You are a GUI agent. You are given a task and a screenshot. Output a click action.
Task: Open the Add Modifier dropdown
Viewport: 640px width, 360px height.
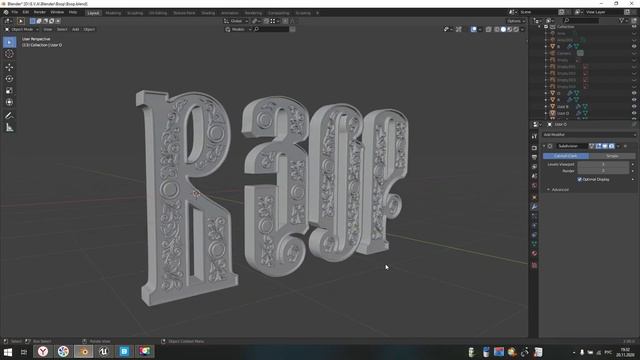(x=589, y=135)
